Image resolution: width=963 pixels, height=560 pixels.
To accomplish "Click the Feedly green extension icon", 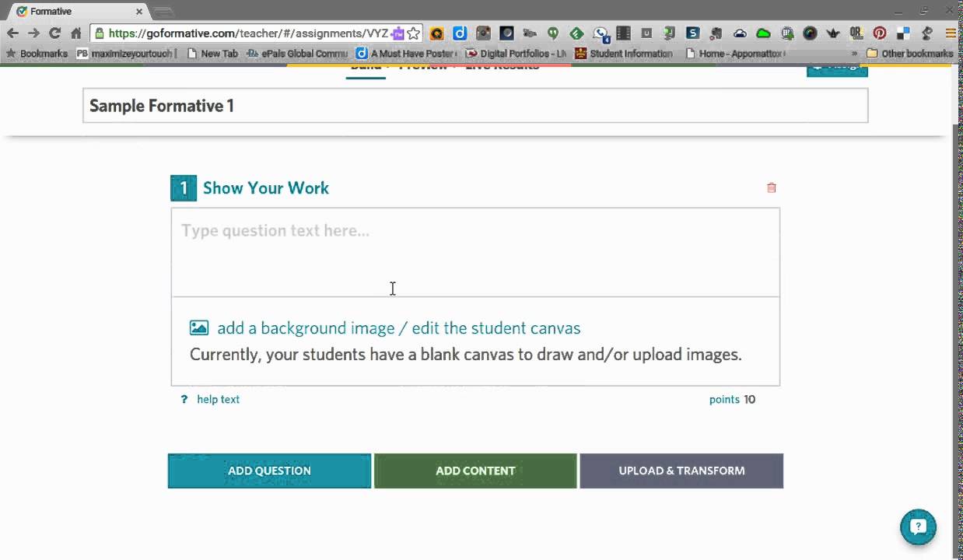I will click(x=576, y=33).
